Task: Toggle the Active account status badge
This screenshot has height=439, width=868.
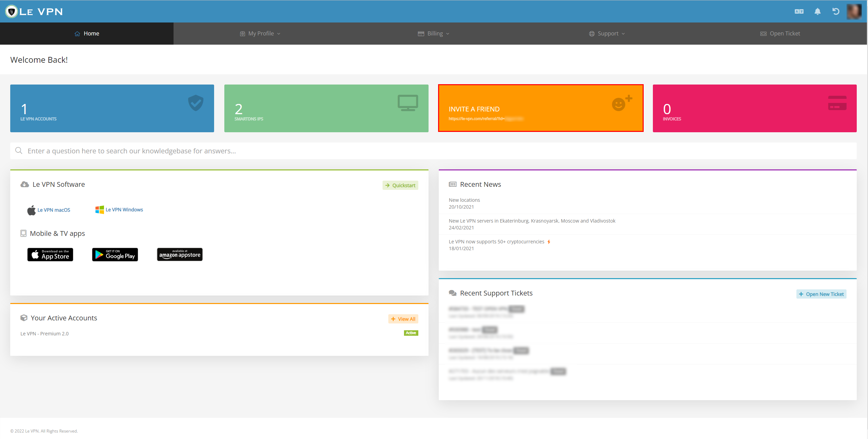Action: pos(411,333)
